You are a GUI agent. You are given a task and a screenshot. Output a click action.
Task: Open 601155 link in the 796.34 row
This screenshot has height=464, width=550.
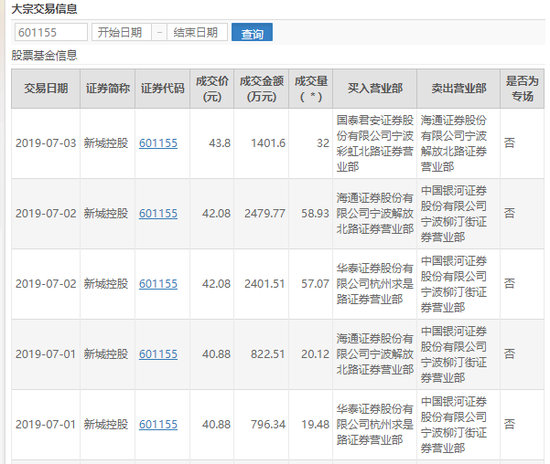(x=158, y=424)
